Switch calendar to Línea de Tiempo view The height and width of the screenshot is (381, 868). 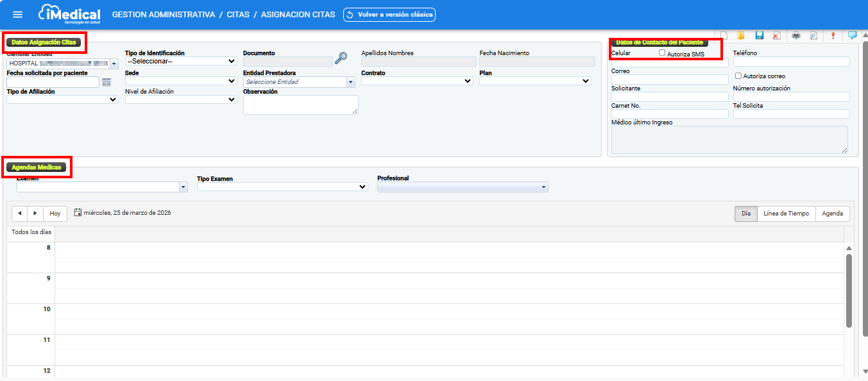pos(786,214)
